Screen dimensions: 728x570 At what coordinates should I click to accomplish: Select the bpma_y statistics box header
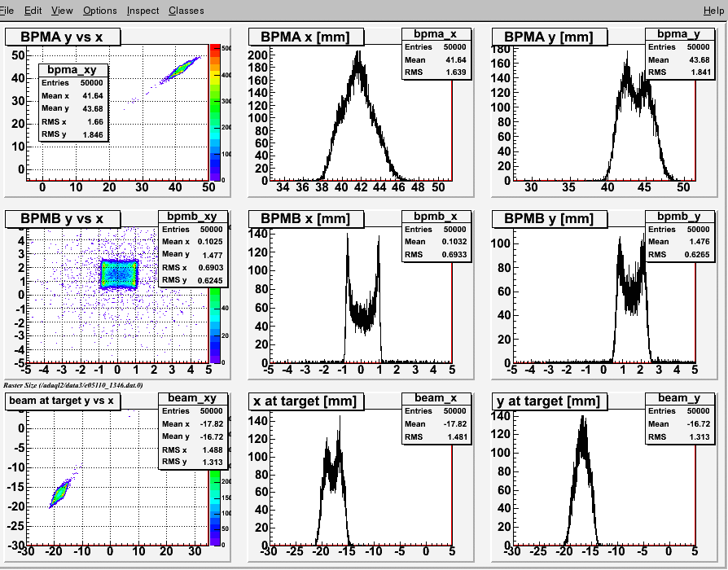pyautogui.click(x=679, y=34)
